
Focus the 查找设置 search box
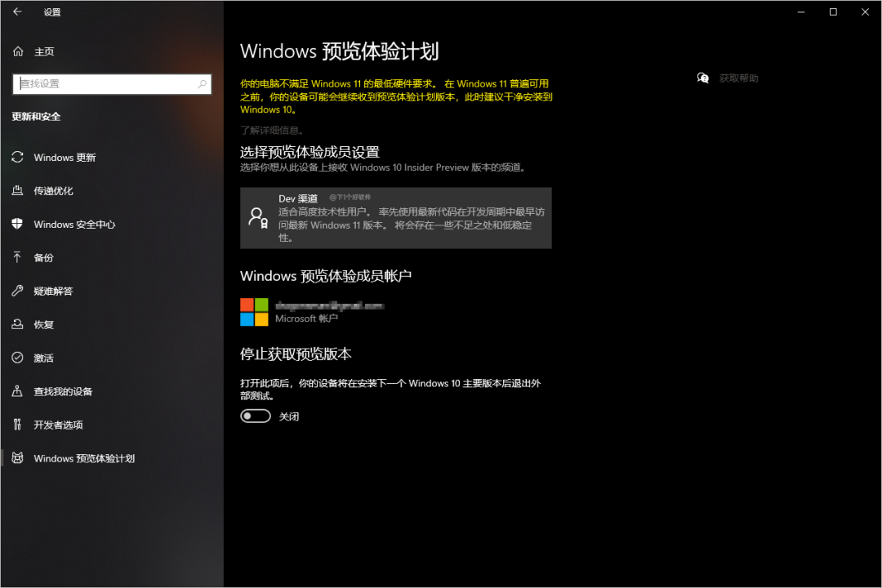[x=112, y=84]
